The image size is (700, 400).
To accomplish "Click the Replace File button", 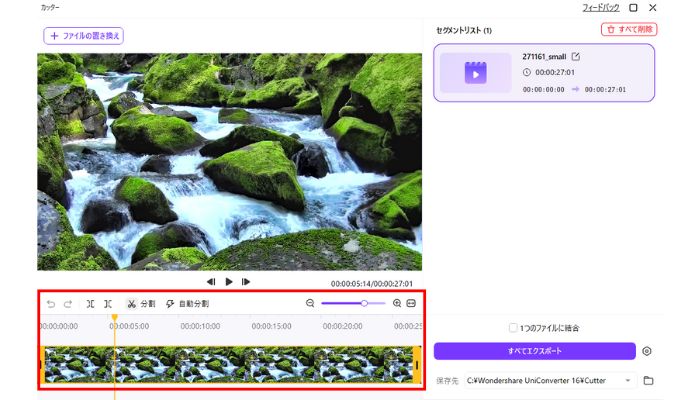I will (x=83, y=36).
